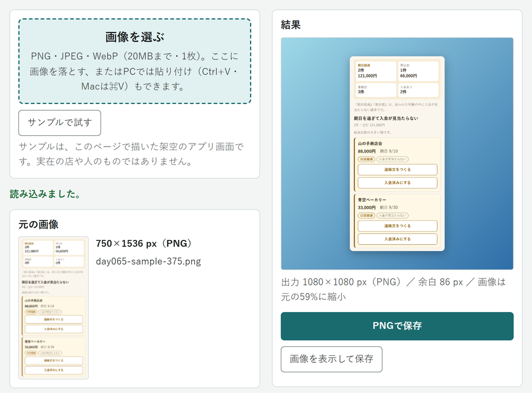Click the 元の画像 heading

click(38, 224)
